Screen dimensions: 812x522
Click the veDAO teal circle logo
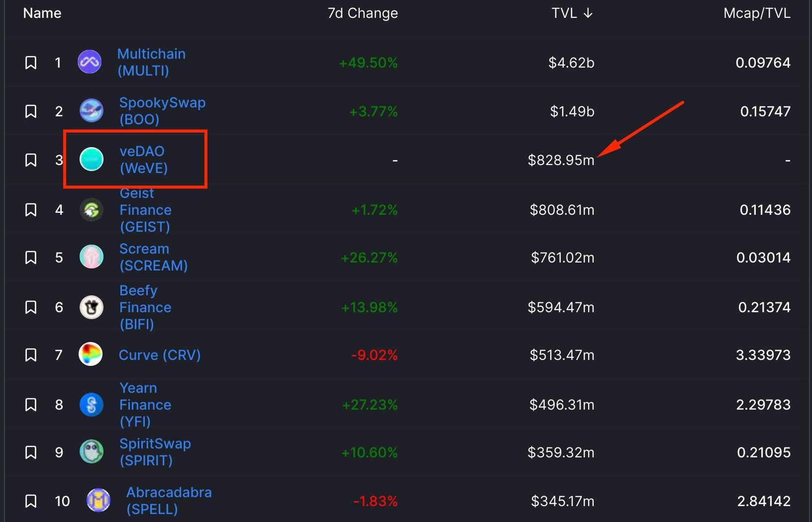[x=92, y=159]
